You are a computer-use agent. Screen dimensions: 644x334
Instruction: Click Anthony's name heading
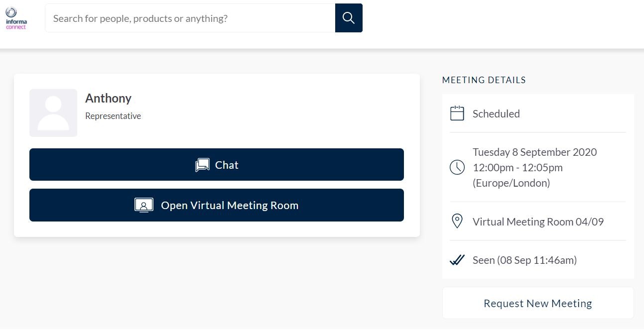108,98
